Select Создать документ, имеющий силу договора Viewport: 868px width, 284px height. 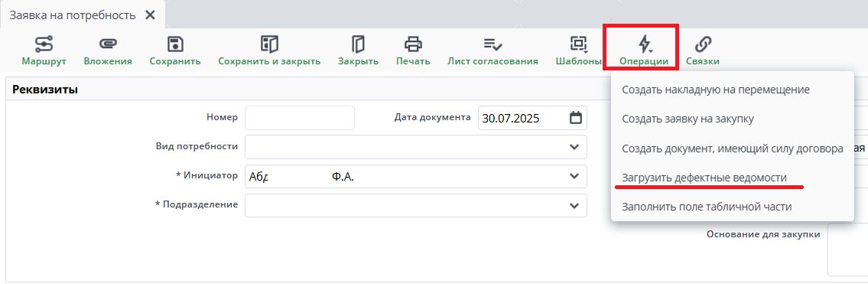(733, 149)
